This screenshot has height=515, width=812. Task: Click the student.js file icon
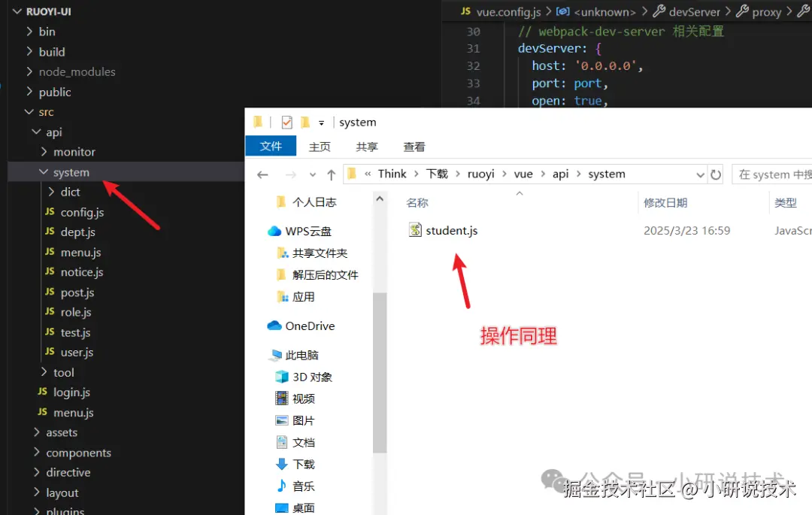[415, 230]
